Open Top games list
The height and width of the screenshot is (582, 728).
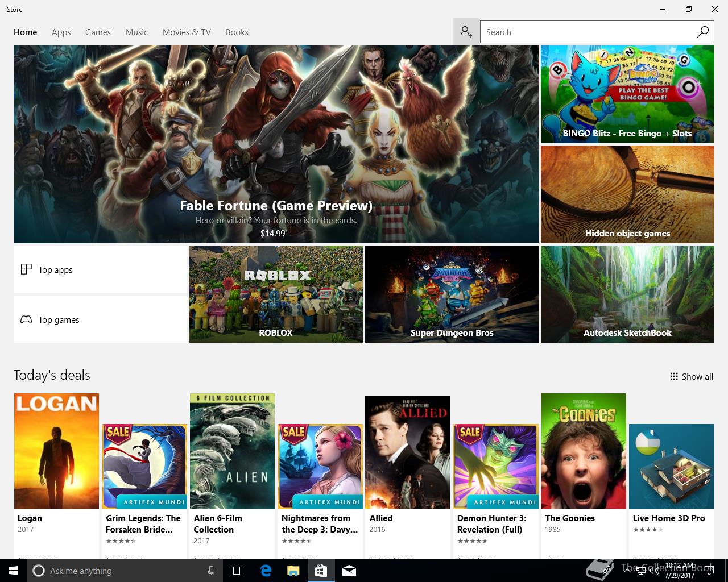pos(100,319)
